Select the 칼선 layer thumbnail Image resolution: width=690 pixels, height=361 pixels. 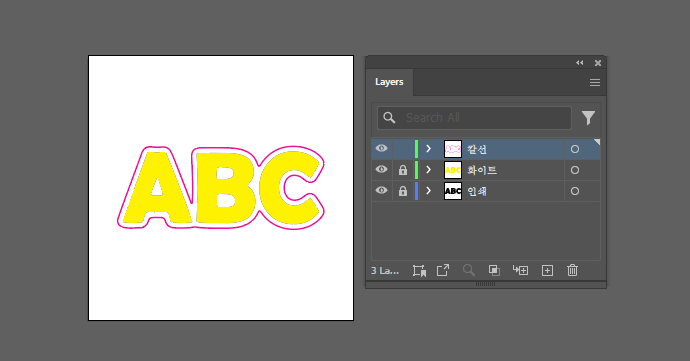click(x=453, y=149)
